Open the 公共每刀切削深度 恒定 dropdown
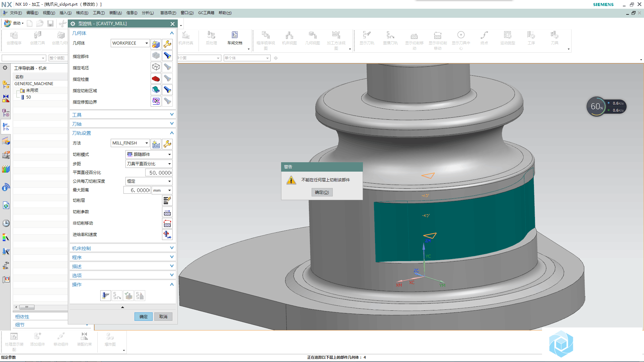Screen dimensions: 644x362 [149, 181]
